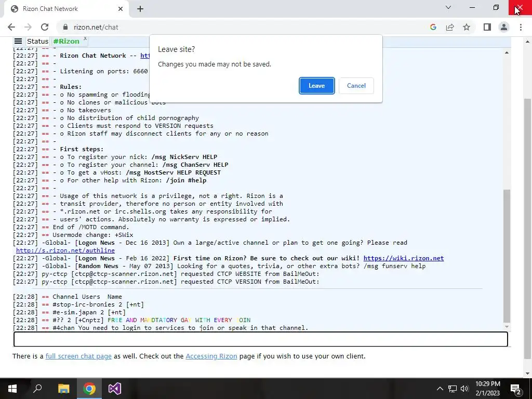
Task: Open the Windows Start menu
Action: coord(12,389)
